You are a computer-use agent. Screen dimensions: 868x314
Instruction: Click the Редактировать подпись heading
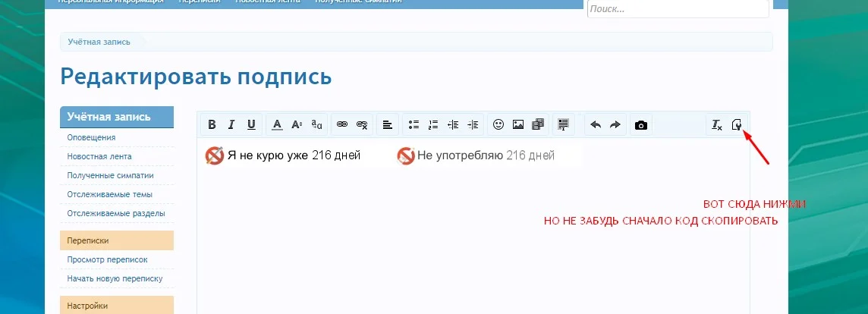(x=196, y=77)
